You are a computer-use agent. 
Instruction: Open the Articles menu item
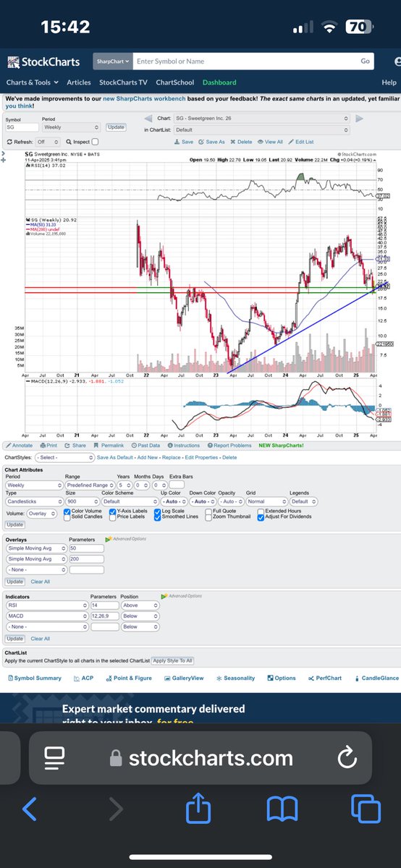[79, 82]
